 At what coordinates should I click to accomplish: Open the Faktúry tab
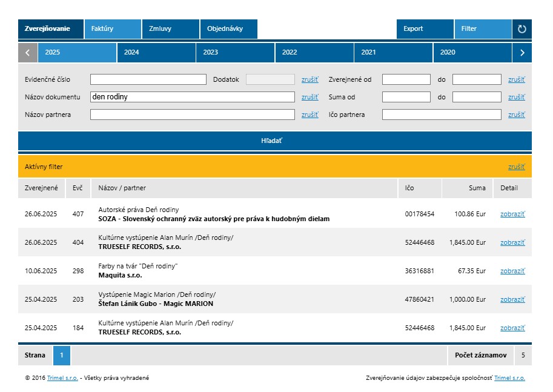[x=112, y=28]
